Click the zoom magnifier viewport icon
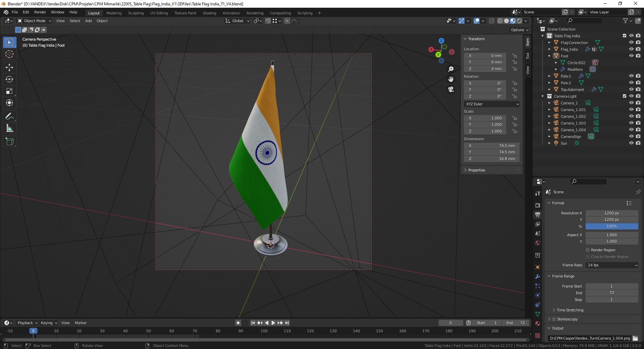644x349 pixels. 451,69
